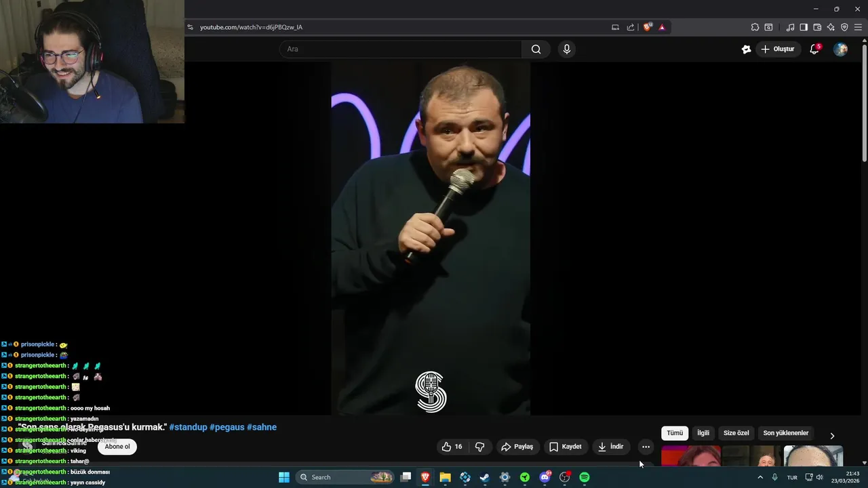Open the #pegaus hashtag link
This screenshot has width=868, height=488.
click(x=226, y=427)
